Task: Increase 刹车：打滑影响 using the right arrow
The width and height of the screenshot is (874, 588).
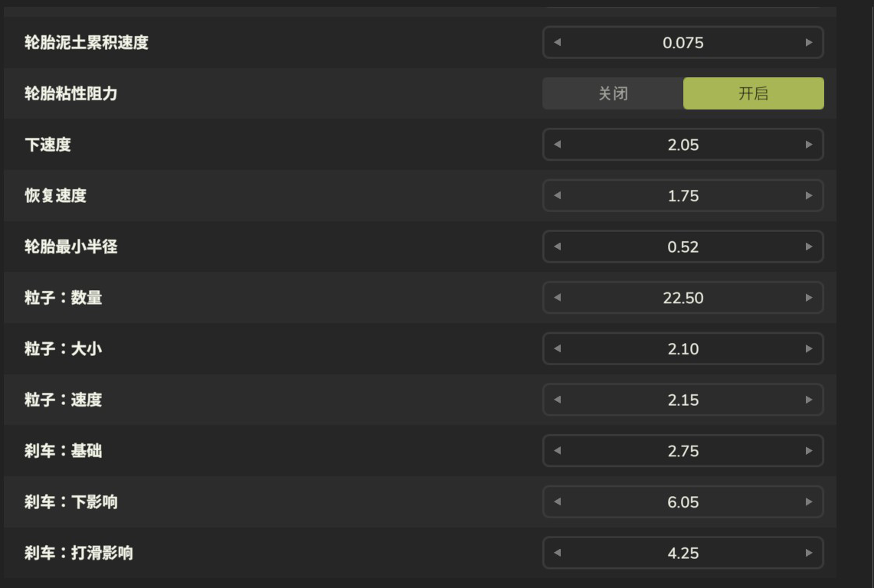Action: pyautogui.click(x=808, y=553)
